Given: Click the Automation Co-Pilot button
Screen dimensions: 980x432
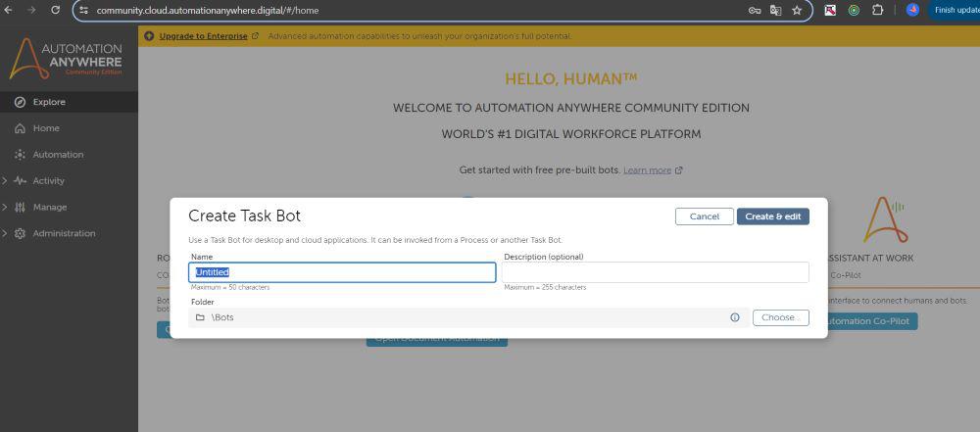Looking at the screenshot, I should pyautogui.click(x=871, y=321).
